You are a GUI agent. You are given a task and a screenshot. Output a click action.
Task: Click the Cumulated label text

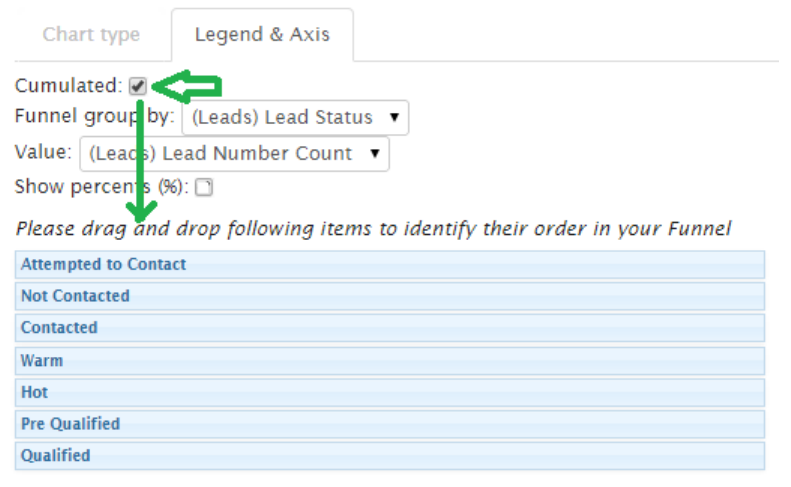click(x=68, y=87)
